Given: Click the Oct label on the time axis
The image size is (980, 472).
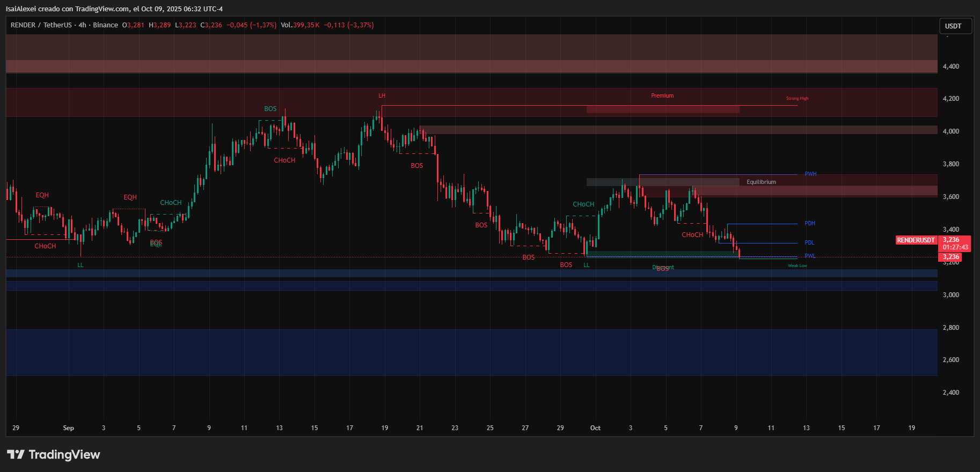Looking at the screenshot, I should tap(595, 428).
